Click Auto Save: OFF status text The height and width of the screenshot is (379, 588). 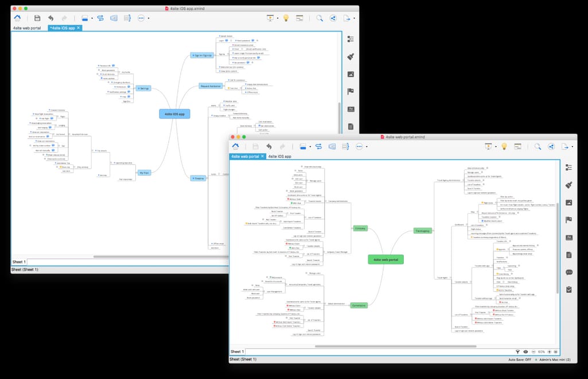(520, 360)
